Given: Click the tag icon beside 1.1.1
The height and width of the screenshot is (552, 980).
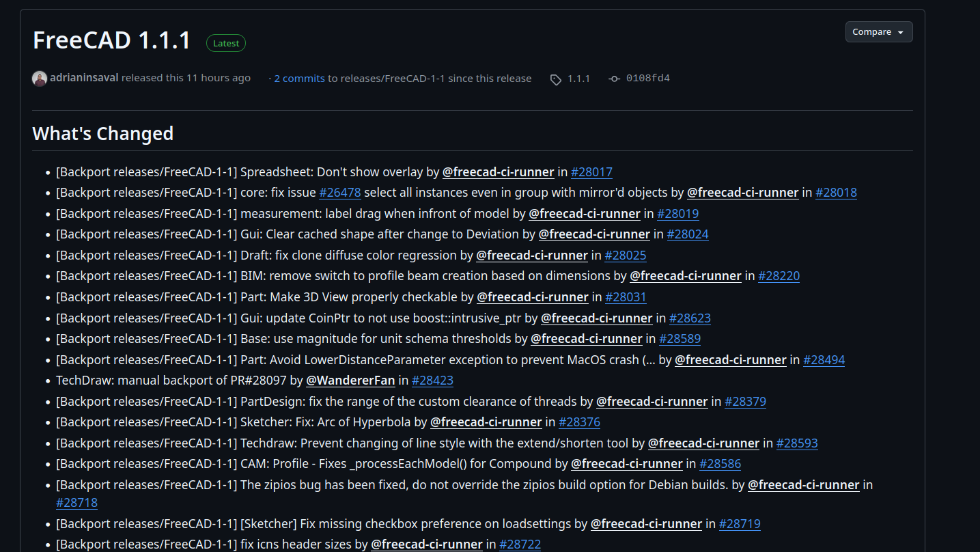Looking at the screenshot, I should pos(556,79).
